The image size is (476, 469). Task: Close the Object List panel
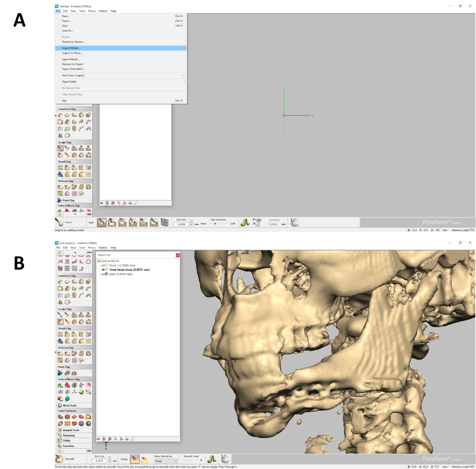pos(178,255)
